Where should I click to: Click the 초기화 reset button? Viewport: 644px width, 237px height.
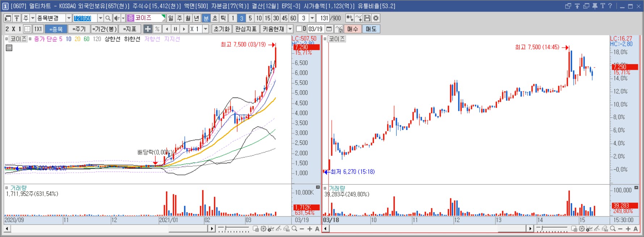(222, 29)
